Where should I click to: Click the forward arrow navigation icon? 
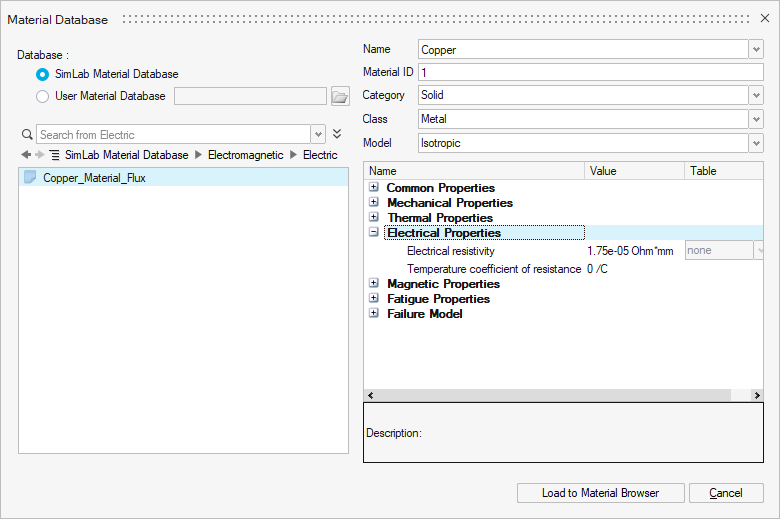39,155
